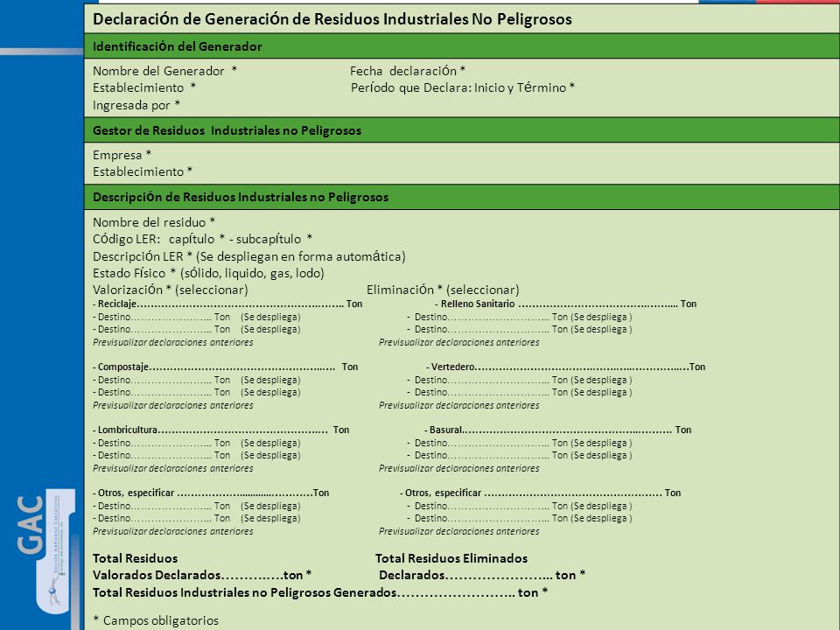Open 'Previsualizar declaraciones anteriores' below Valorización Otros
The height and width of the screenshot is (630, 840).
(173, 531)
